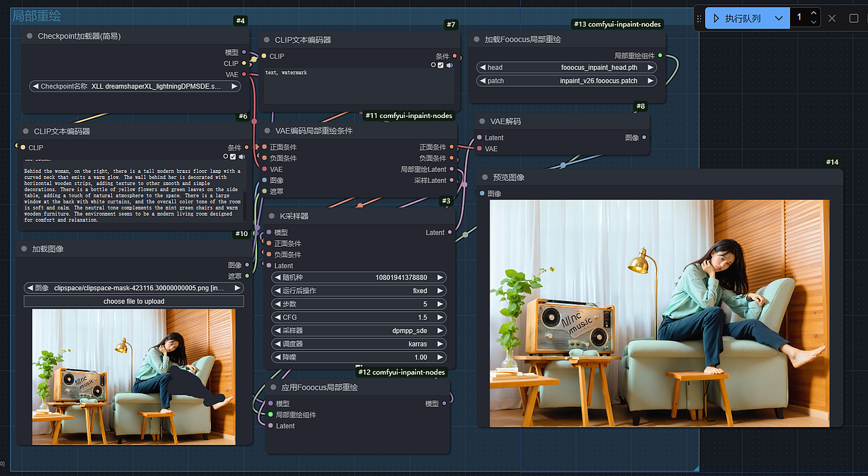Click the masked image thumbnail in 加载图像 node

(x=134, y=377)
